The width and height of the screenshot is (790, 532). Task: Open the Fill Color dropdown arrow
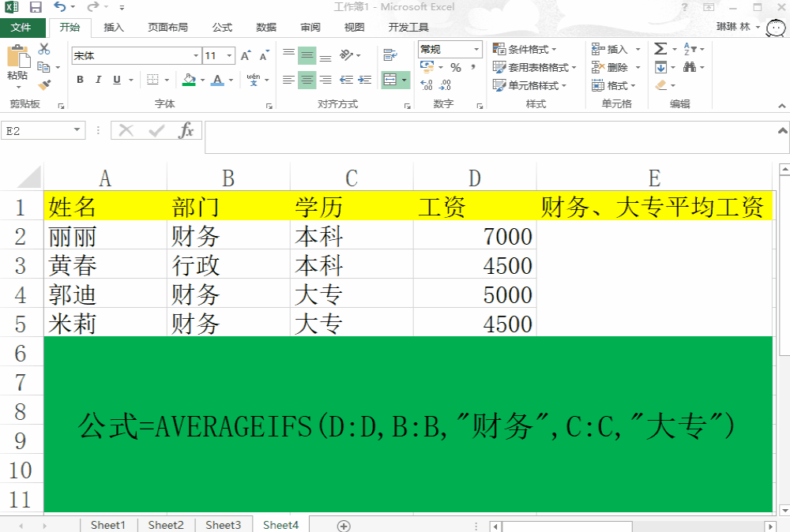click(x=203, y=81)
